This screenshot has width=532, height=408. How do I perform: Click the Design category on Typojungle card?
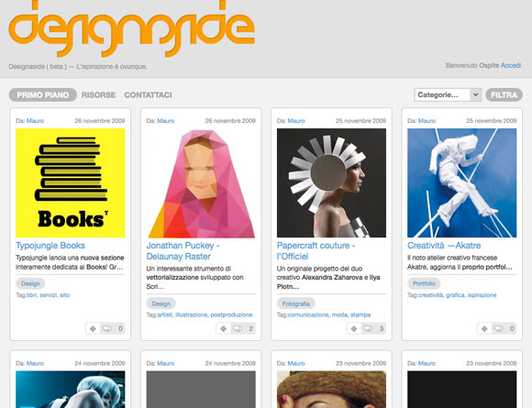pos(30,283)
